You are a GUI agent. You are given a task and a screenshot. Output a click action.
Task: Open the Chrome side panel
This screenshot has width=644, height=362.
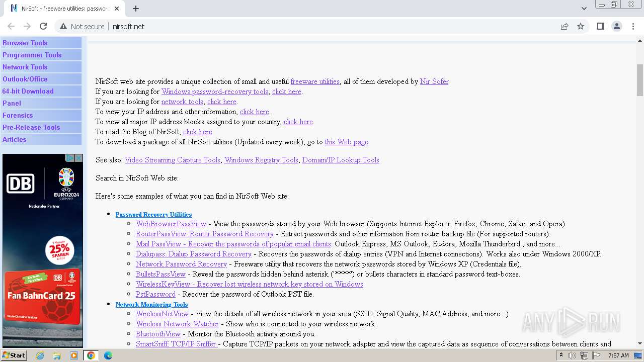pyautogui.click(x=600, y=26)
